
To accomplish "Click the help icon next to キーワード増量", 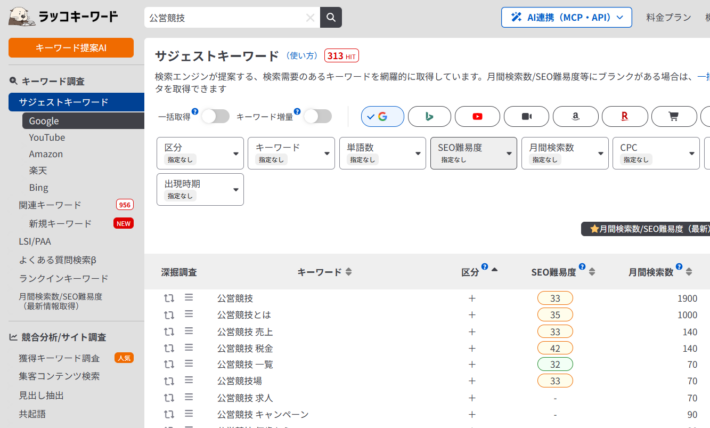I will pyautogui.click(x=297, y=111).
